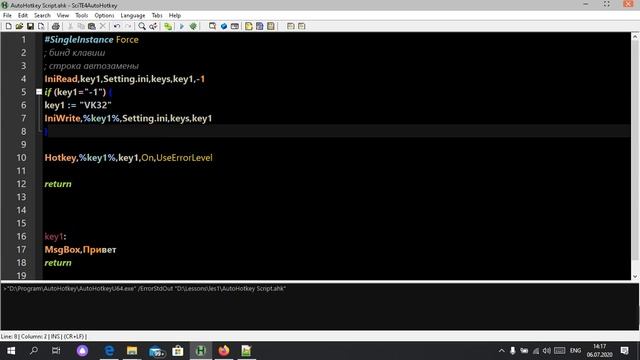This screenshot has width=640, height=360.
Task: Open Task View on the taskbar
Action: [x=56, y=351]
